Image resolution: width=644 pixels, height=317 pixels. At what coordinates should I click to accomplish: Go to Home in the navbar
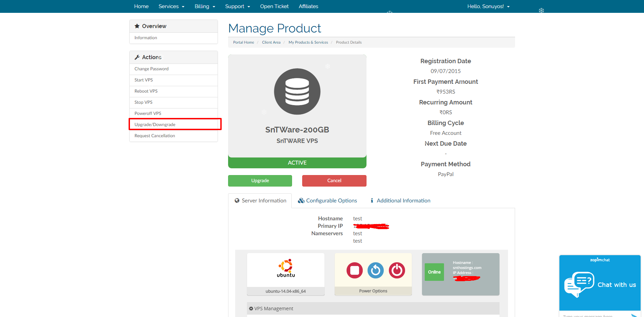click(x=141, y=6)
